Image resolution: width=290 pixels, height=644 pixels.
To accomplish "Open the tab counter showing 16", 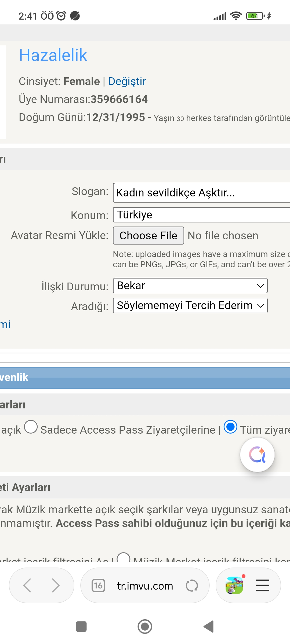I will [x=98, y=585].
